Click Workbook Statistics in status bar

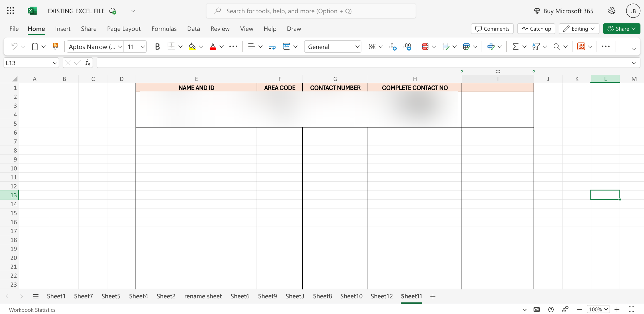click(32, 309)
